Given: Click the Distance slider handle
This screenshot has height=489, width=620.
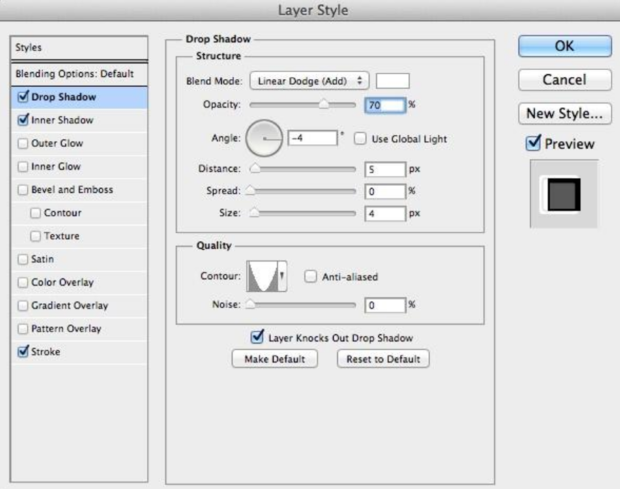Looking at the screenshot, I should 255,168.
